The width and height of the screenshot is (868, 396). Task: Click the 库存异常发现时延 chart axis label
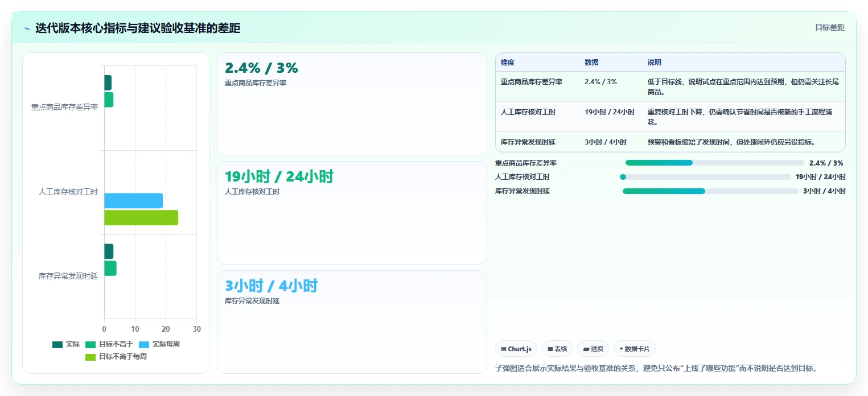click(x=68, y=277)
